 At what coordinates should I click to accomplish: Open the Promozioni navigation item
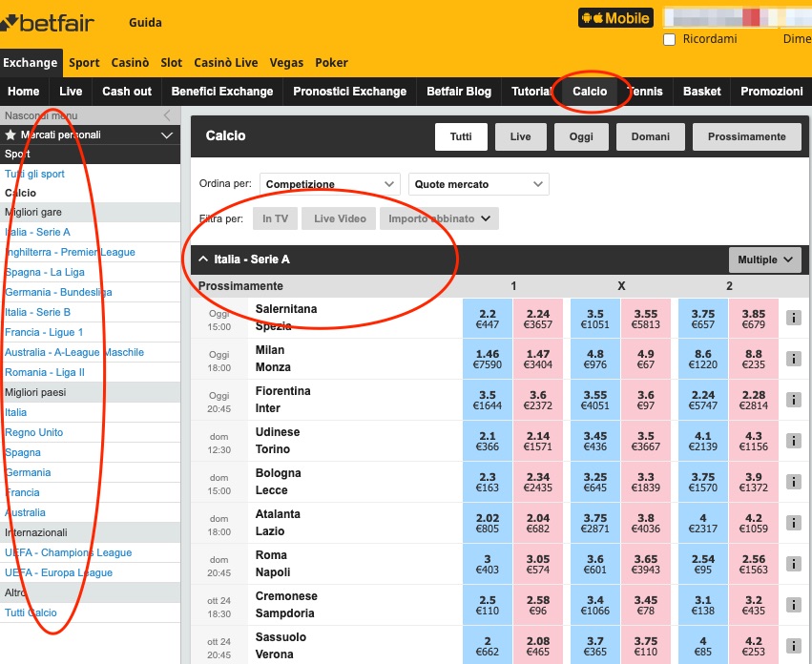tap(772, 92)
